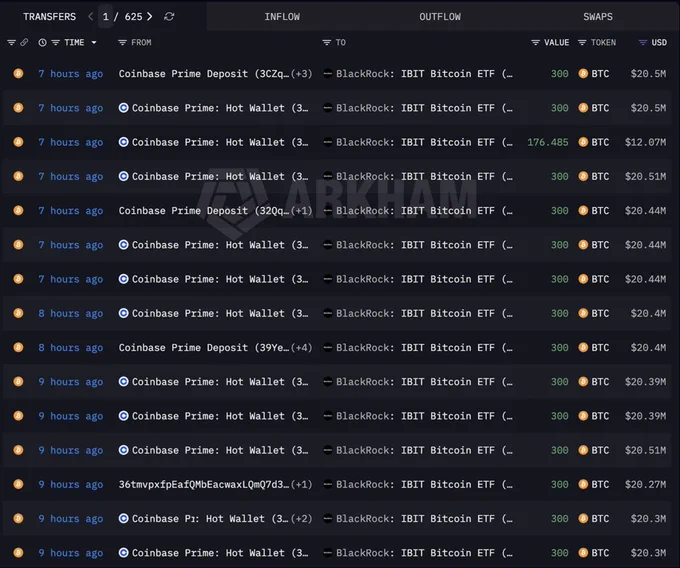Open BlackRock IBIT link in 39Ye row
The image size is (680, 568).
424,347
